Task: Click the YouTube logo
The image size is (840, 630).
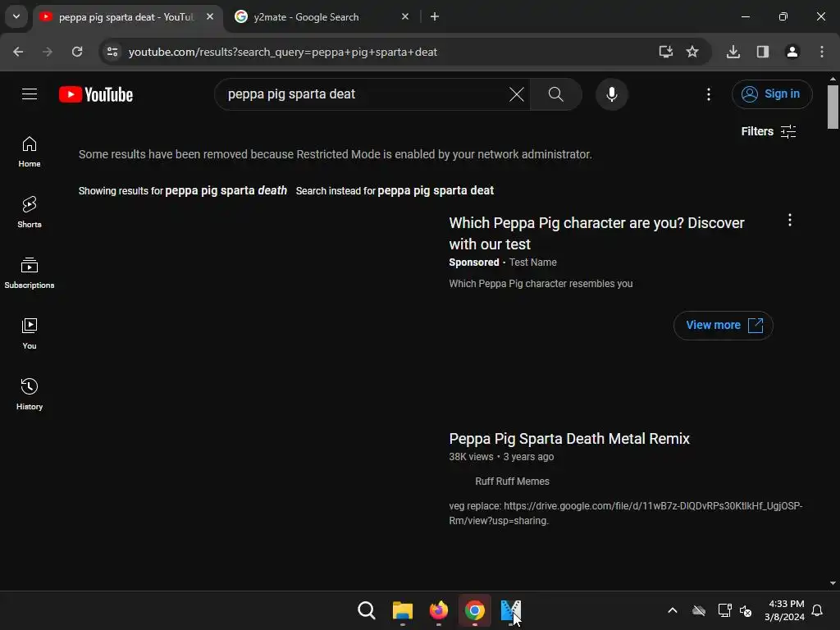Action: point(96,94)
